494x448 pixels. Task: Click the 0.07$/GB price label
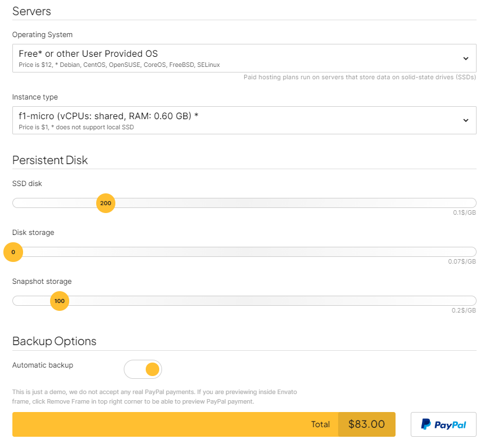pos(462,261)
